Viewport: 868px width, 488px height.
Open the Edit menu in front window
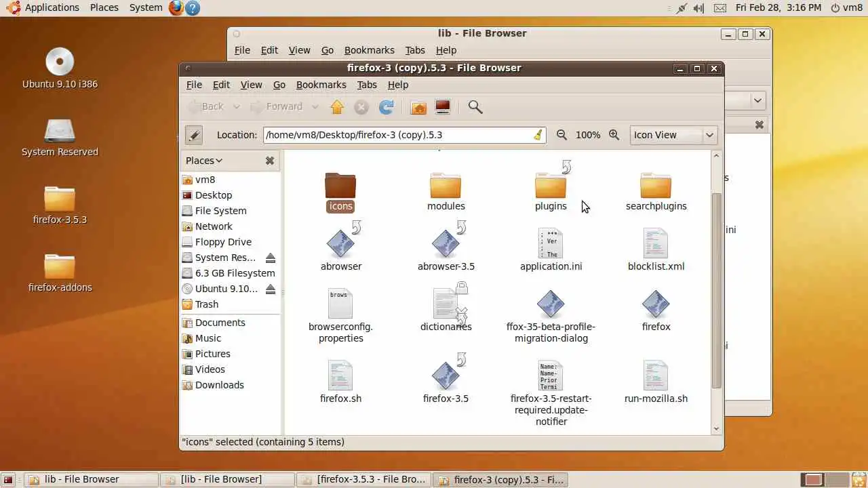(221, 85)
